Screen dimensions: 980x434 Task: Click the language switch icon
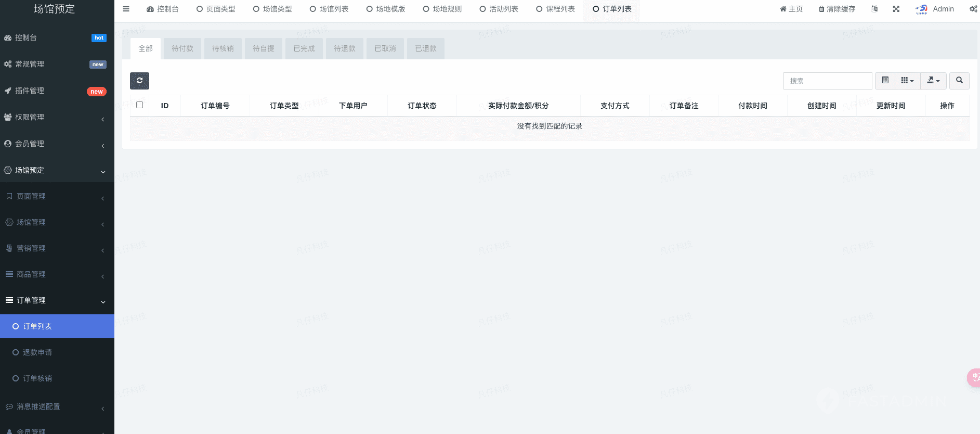(x=874, y=9)
